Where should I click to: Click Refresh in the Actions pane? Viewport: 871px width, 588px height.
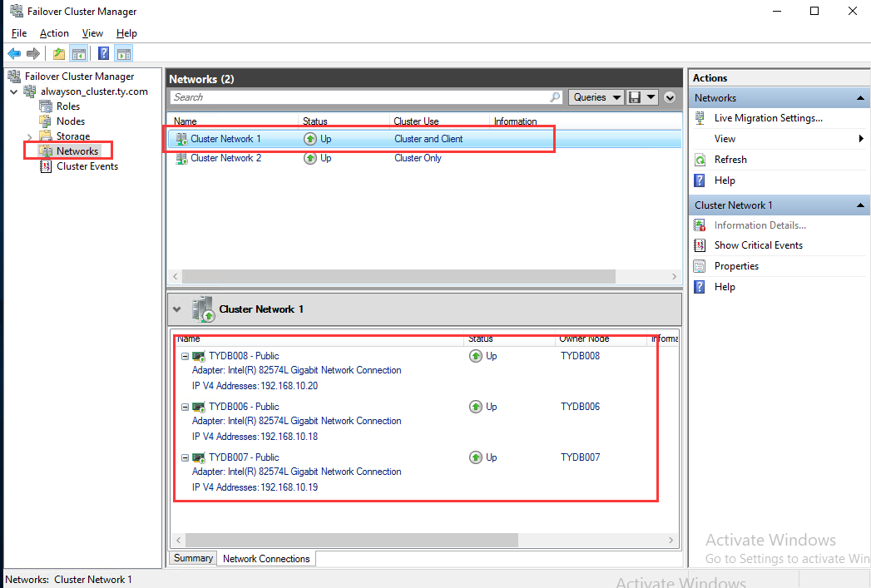pos(730,160)
